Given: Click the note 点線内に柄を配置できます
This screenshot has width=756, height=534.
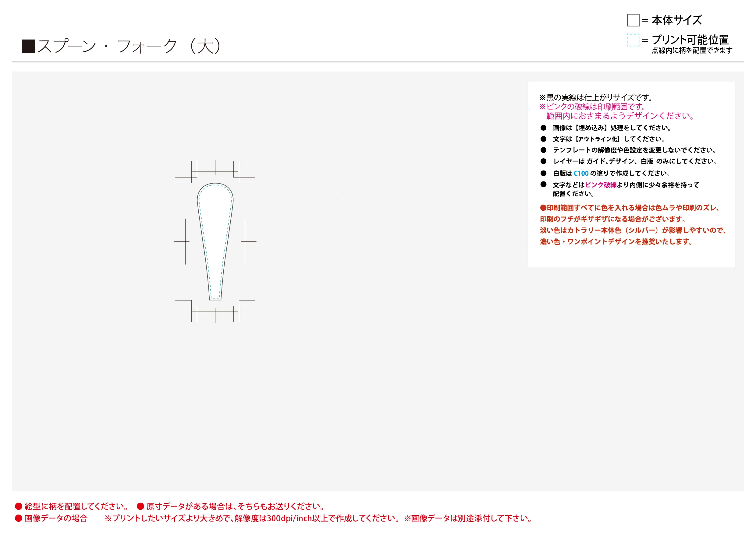Looking at the screenshot, I should click(692, 50).
